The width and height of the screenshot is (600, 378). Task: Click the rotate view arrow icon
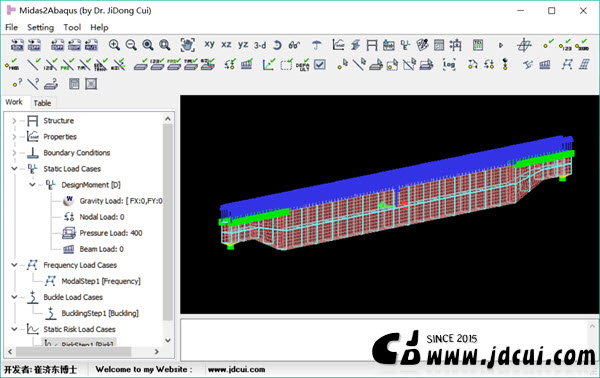pyautogui.click(x=277, y=45)
